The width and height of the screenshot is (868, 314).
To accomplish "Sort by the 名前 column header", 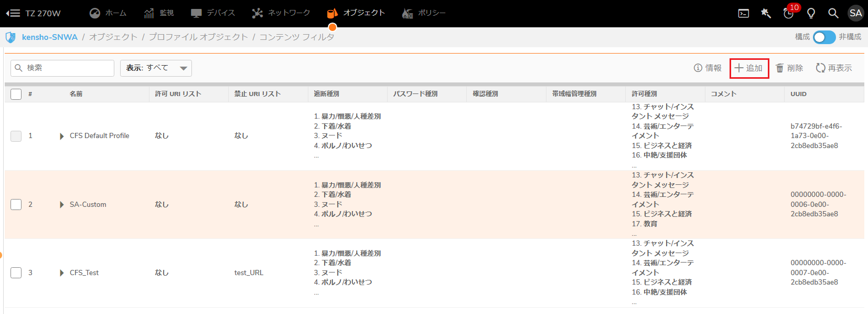I will tap(76, 94).
